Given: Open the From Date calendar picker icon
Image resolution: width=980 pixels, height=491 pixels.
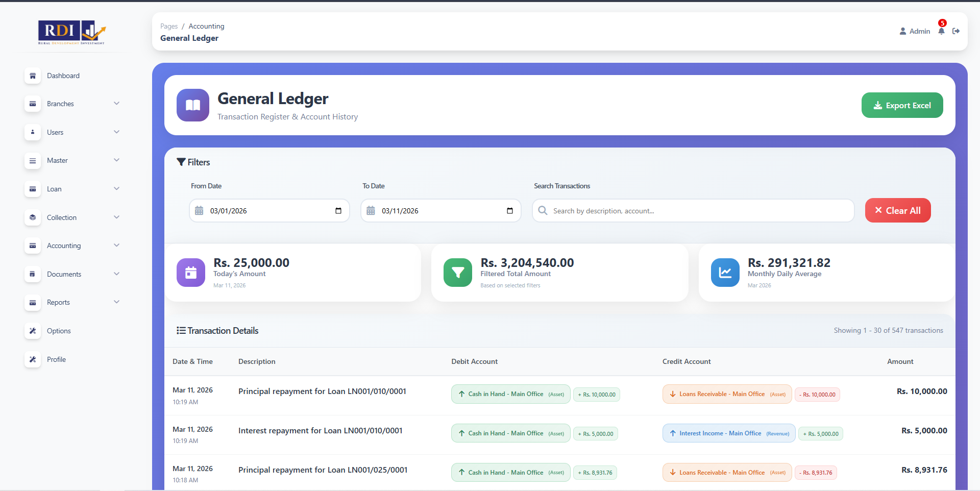Looking at the screenshot, I should [338, 211].
